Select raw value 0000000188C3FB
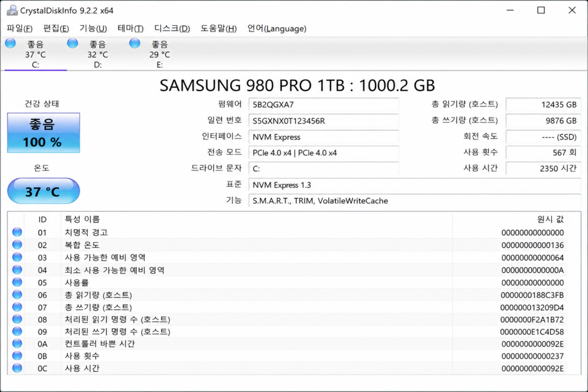 click(532, 295)
